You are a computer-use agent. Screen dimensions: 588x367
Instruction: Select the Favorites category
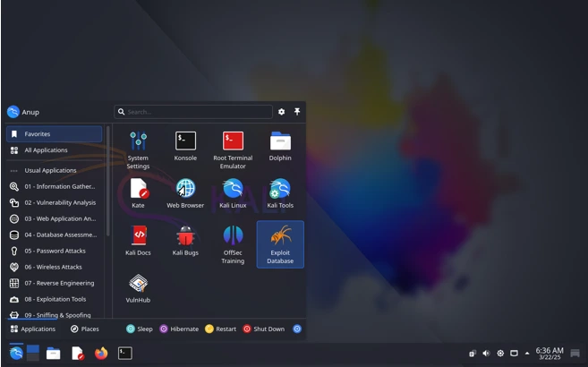pos(54,134)
